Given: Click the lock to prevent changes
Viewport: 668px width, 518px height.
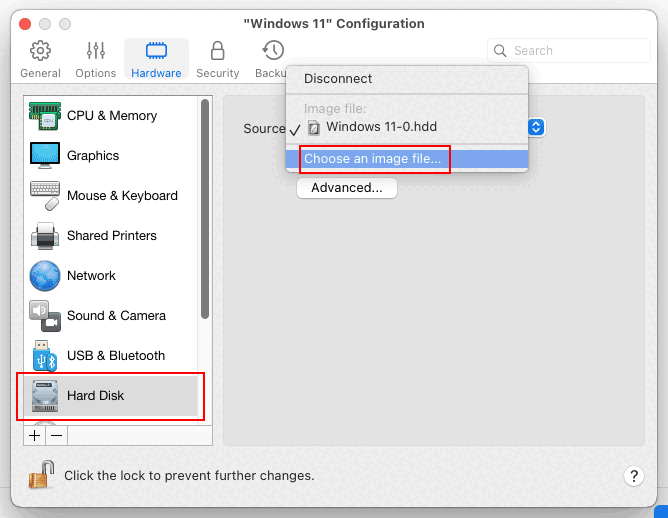Looking at the screenshot, I should 41,475.
